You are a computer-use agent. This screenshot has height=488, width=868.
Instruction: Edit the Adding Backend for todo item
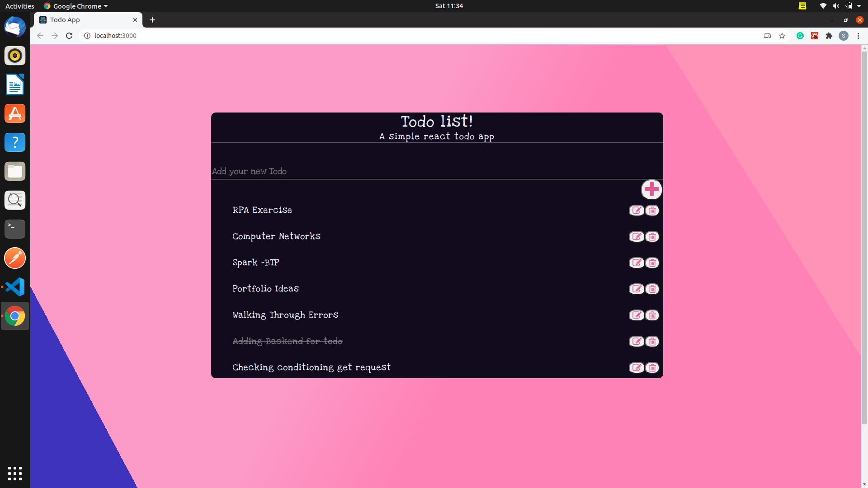coord(637,342)
